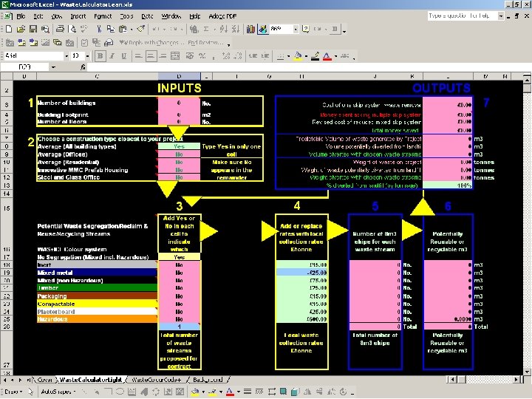Screen dimensions: 532x399
Task: Select the Rectangle drawing tool
Action: [109, 392]
